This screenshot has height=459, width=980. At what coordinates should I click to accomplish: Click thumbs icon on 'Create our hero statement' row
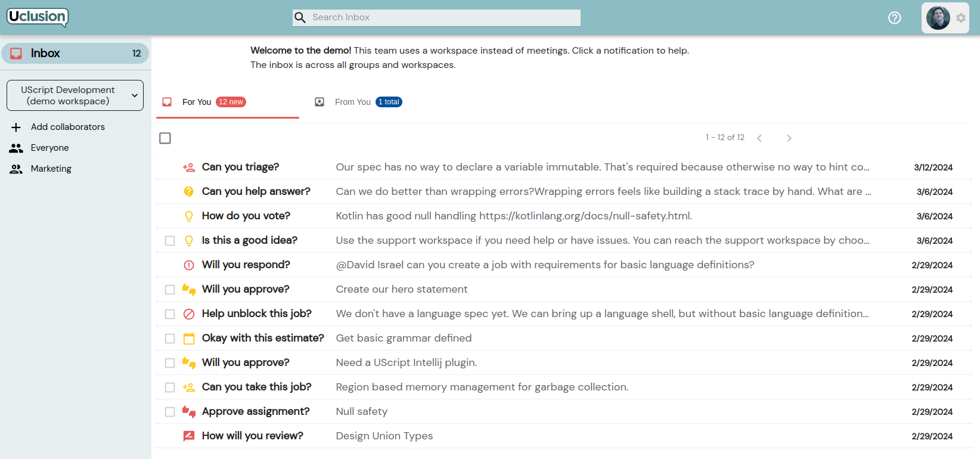(189, 290)
